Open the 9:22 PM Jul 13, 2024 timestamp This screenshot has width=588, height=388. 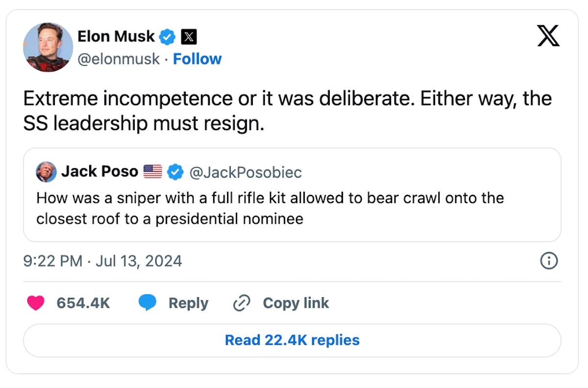[x=102, y=260]
